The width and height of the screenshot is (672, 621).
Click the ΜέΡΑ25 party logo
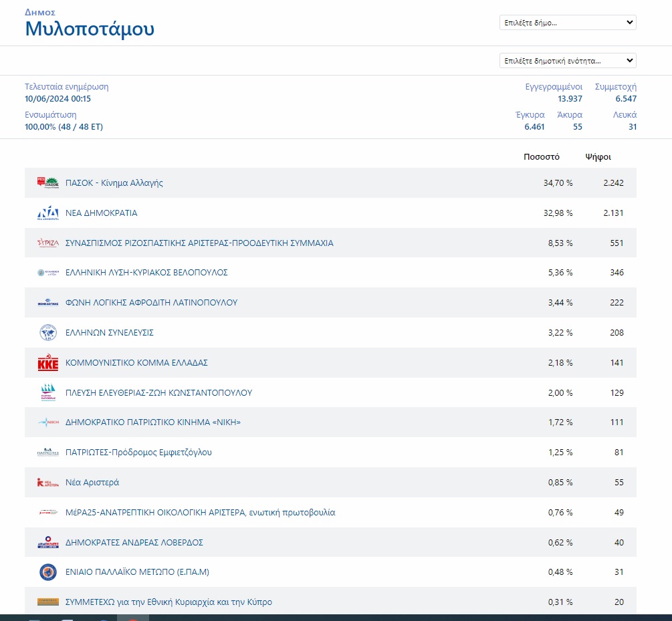(x=48, y=512)
